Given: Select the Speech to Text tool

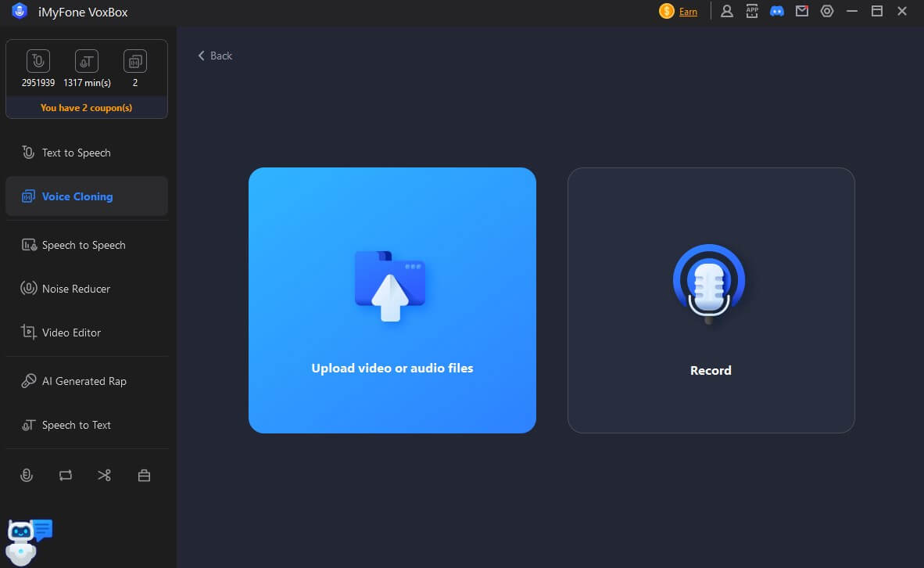Looking at the screenshot, I should 76,425.
